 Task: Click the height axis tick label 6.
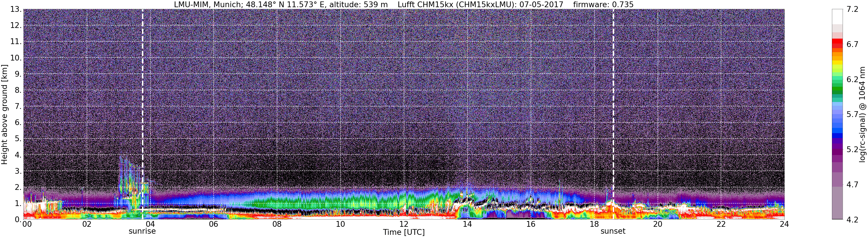[18, 122]
